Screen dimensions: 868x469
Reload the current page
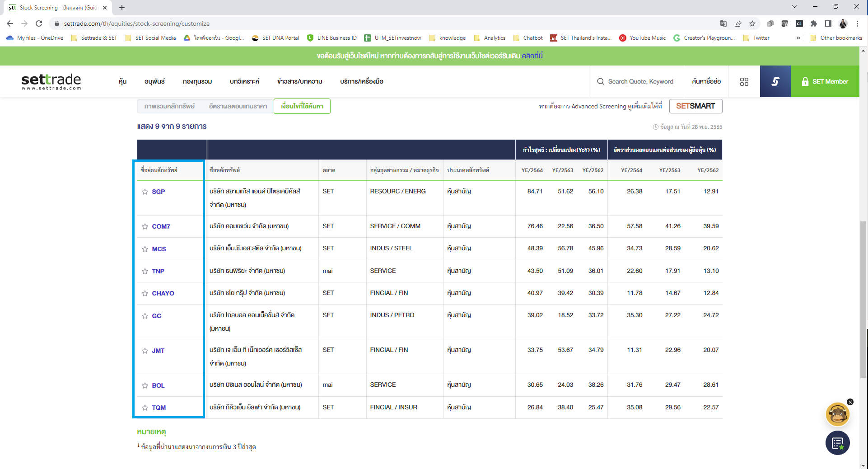pyautogui.click(x=39, y=23)
